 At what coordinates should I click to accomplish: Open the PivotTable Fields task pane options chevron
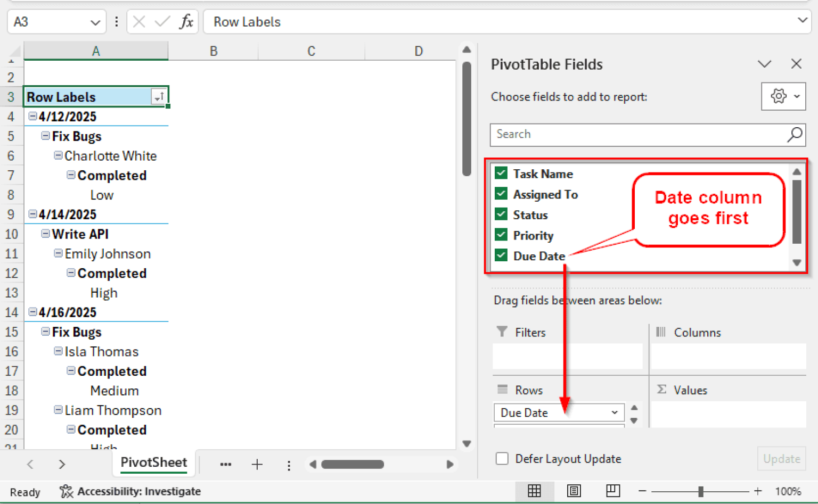pyautogui.click(x=764, y=64)
